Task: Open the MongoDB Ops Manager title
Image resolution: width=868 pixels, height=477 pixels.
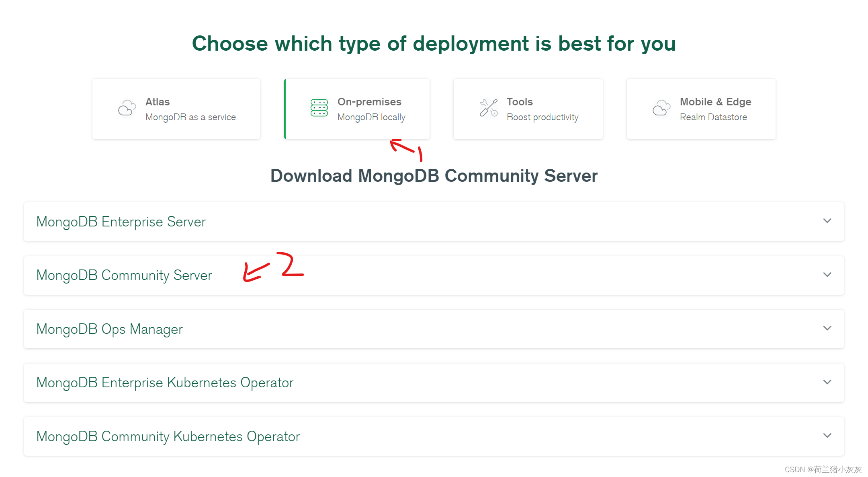Action: (x=109, y=329)
